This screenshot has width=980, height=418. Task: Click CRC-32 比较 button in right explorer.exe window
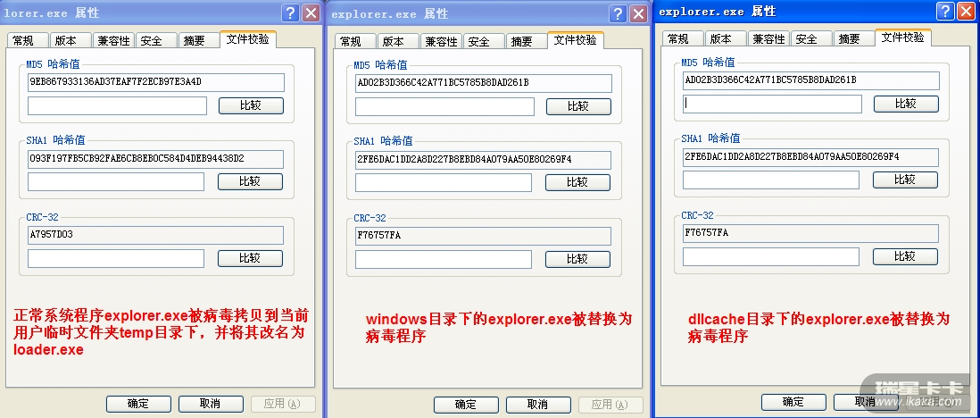point(905,256)
